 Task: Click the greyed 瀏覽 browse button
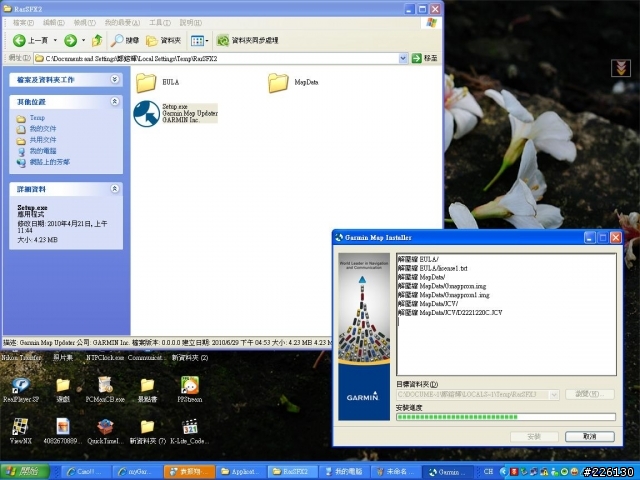[x=590, y=394]
